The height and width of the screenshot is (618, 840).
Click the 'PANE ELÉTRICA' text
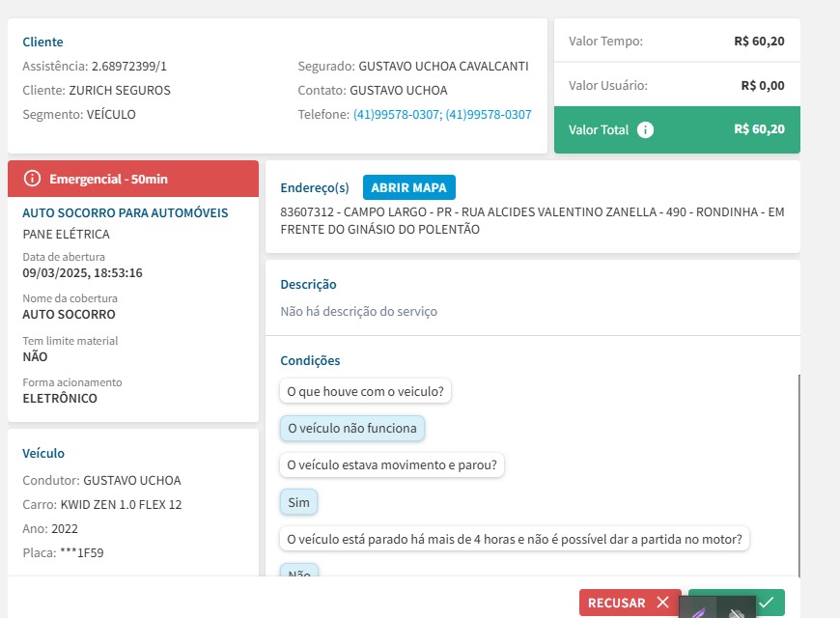[x=66, y=235]
